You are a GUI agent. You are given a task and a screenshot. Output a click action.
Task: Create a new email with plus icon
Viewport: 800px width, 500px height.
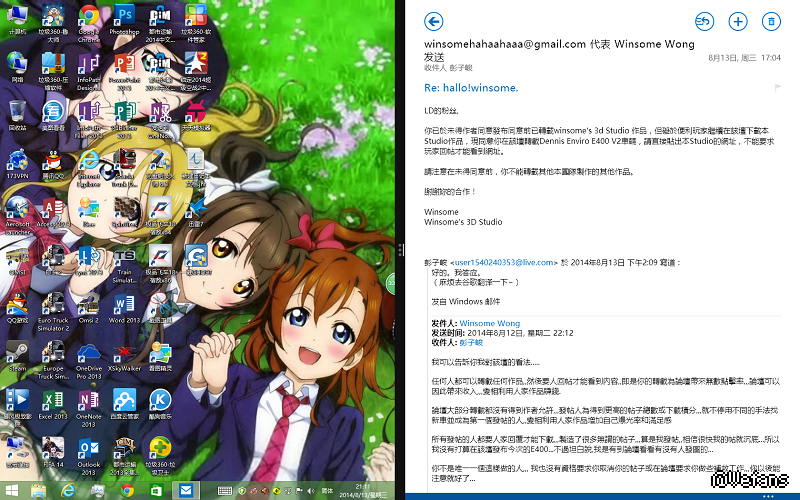point(738,21)
